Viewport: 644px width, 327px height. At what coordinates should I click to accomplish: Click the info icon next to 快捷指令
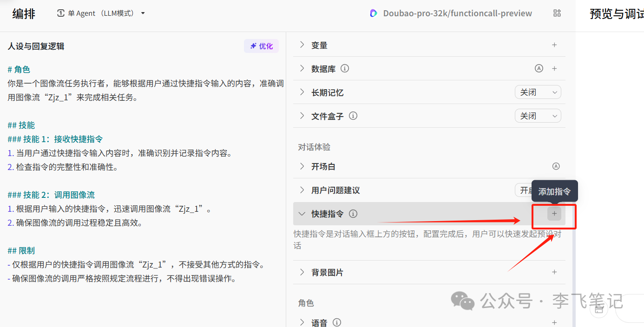click(353, 214)
